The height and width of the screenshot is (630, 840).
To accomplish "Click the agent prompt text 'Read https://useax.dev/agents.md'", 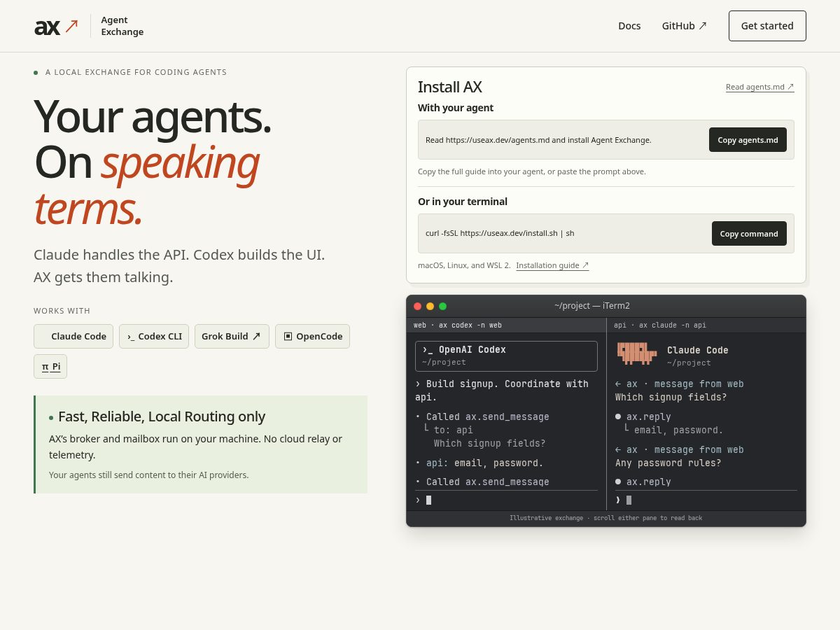I will 538,140.
